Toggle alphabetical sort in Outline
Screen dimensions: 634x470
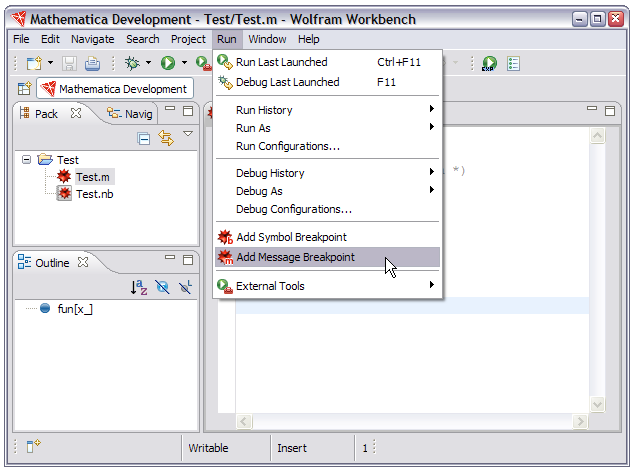coord(139,287)
